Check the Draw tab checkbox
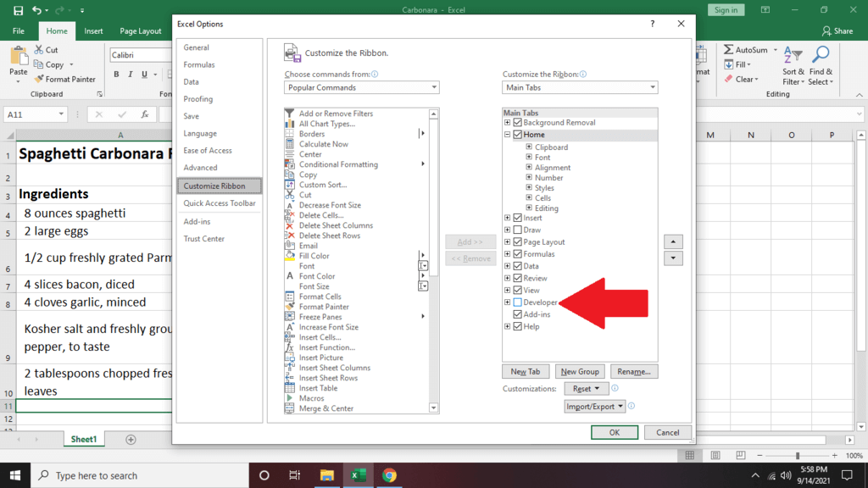 (x=518, y=230)
